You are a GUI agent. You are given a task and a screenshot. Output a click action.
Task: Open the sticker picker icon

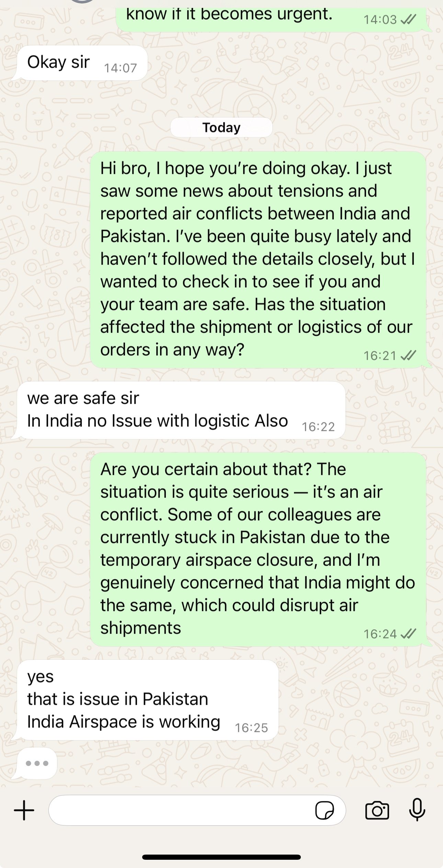tap(324, 811)
